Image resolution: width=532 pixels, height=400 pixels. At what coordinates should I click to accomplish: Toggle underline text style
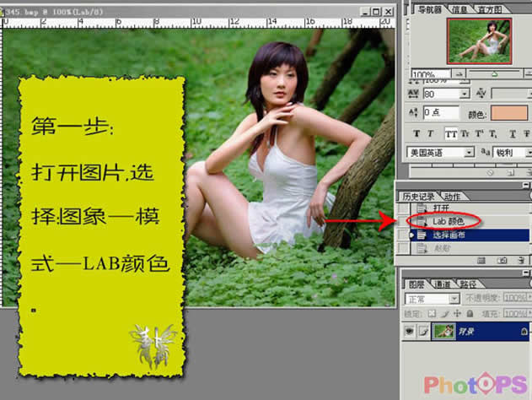(x=513, y=134)
